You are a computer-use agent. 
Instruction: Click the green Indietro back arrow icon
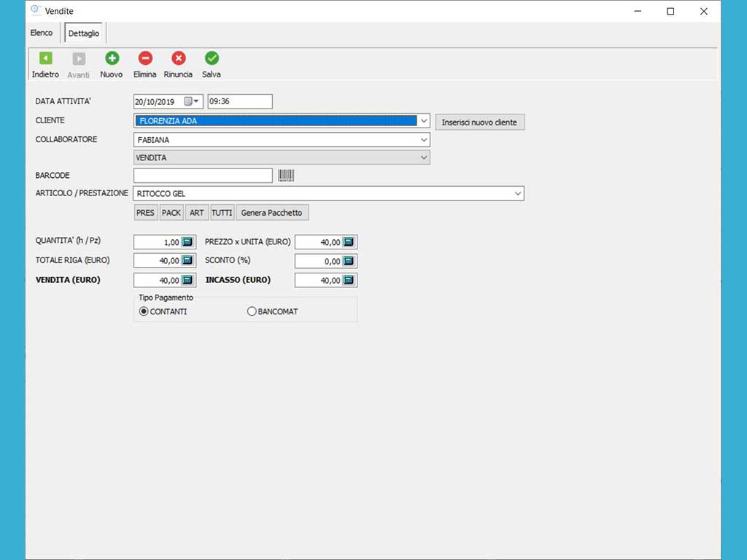pos(45,59)
